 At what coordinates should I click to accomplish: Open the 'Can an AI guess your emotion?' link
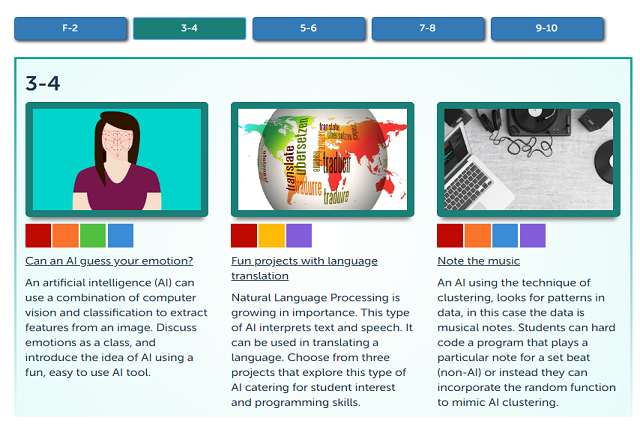coord(109,261)
